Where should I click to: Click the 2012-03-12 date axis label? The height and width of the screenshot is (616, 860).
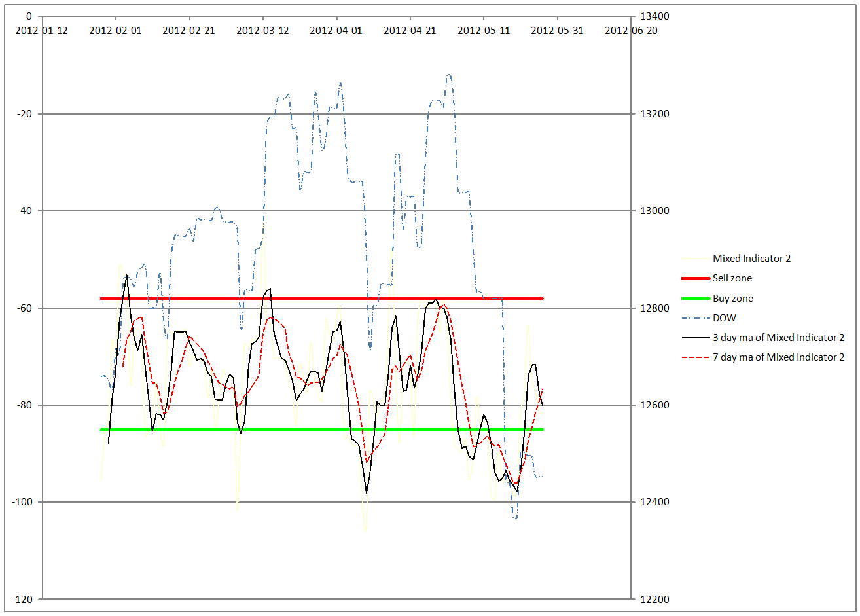click(x=262, y=30)
